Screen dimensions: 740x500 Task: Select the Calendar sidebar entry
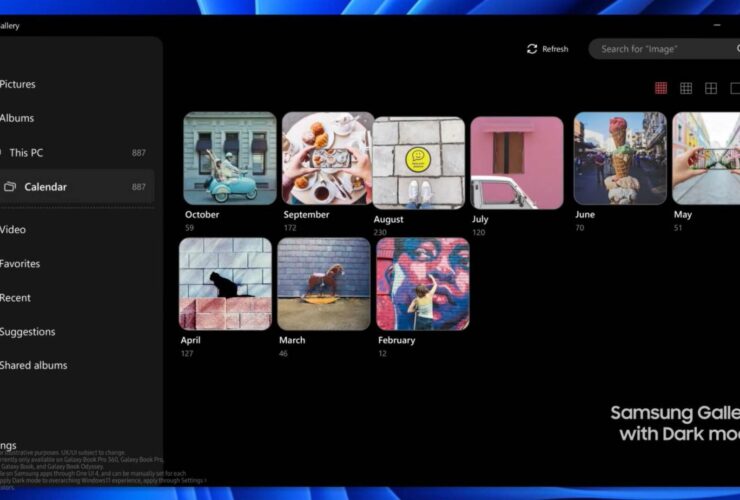(77, 187)
